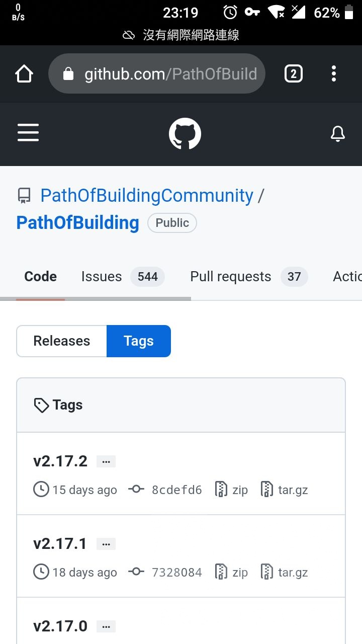Open browser three-dot overflow menu
This screenshot has height=644, width=362.
point(333,74)
